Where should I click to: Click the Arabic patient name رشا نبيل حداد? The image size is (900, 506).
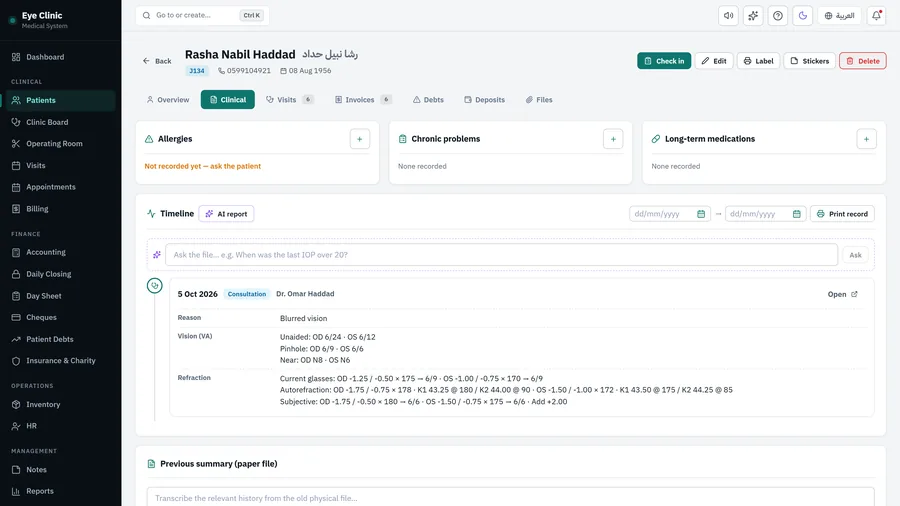point(330,55)
